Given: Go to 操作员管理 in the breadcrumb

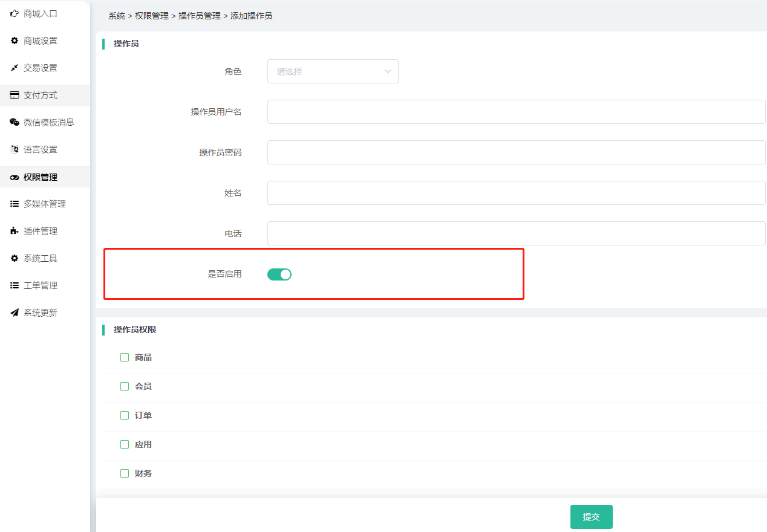Looking at the screenshot, I should [x=199, y=16].
